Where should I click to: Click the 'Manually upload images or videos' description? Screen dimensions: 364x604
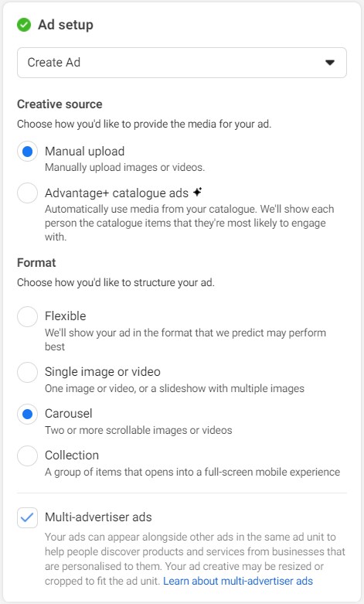pyautogui.click(x=124, y=168)
